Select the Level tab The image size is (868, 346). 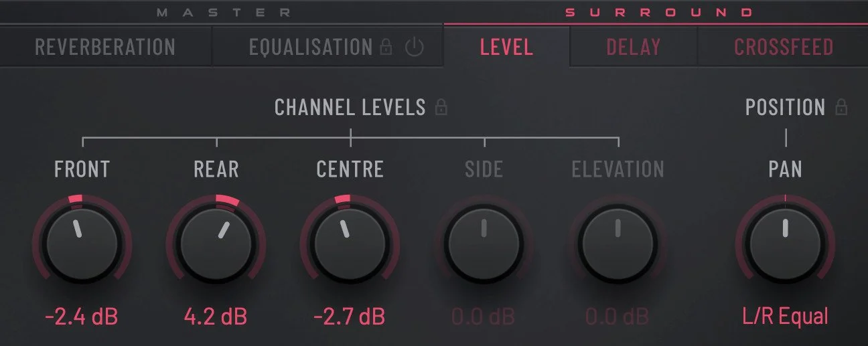click(506, 47)
